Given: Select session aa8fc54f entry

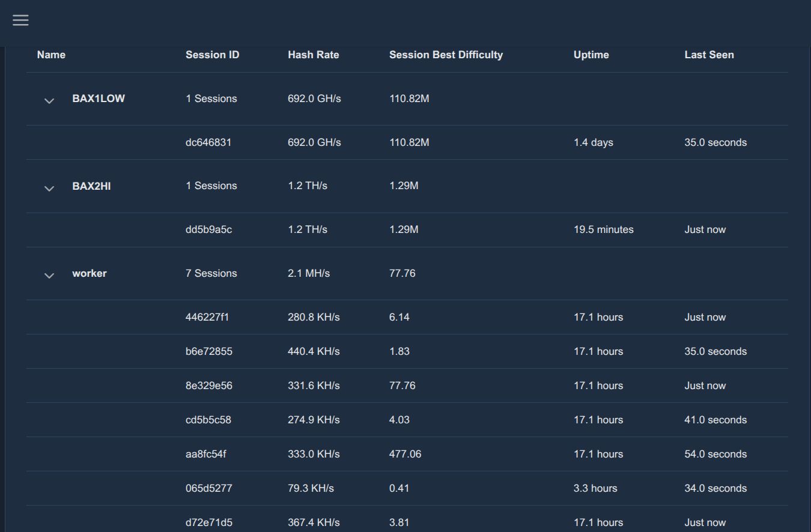Looking at the screenshot, I should (205, 454).
